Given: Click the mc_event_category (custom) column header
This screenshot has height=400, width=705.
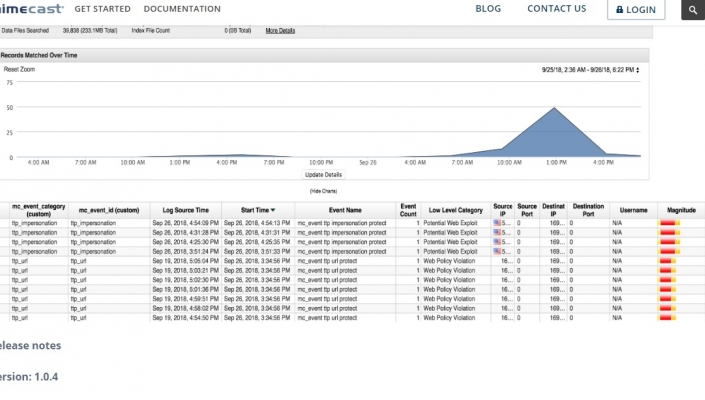Looking at the screenshot, I should tap(39, 210).
